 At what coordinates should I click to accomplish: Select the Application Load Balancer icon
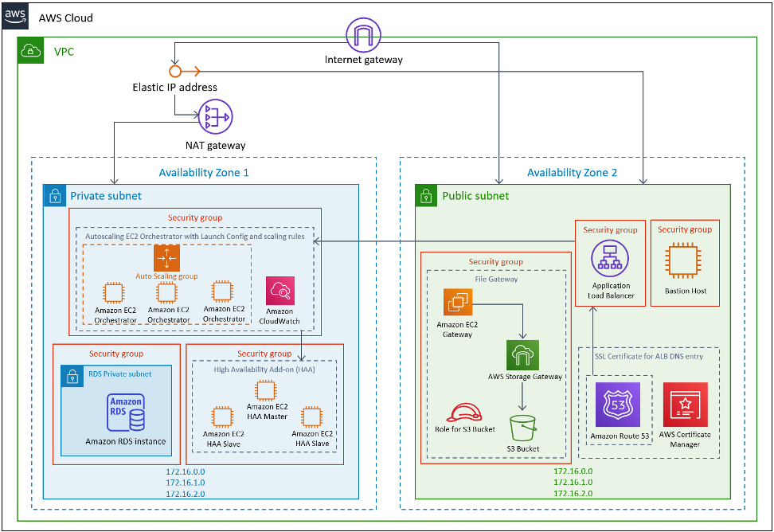click(610, 259)
